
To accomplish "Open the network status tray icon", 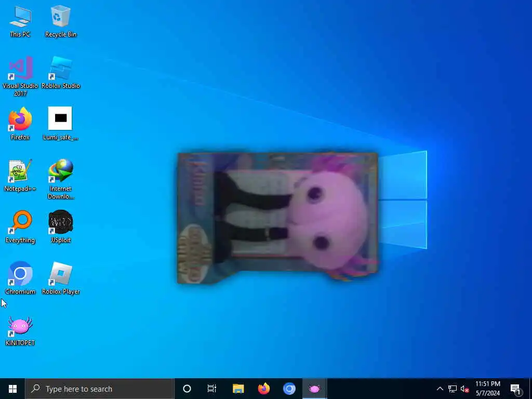I will [x=453, y=389].
